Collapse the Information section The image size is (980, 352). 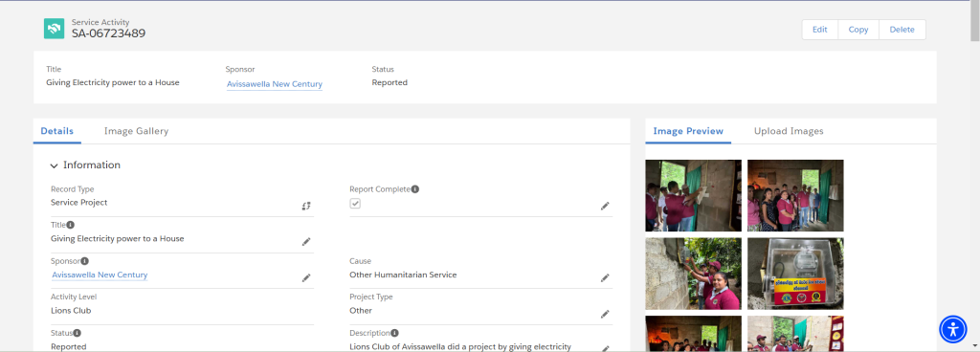point(55,165)
